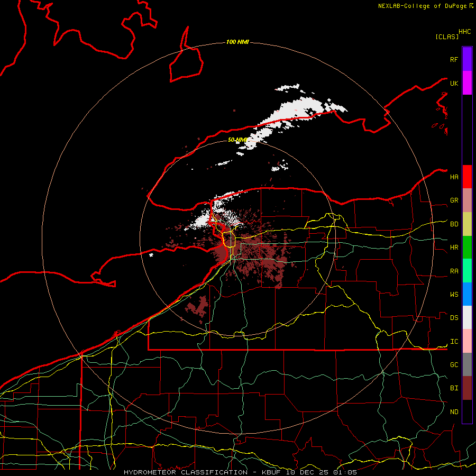Click the DS legend label
Viewport: 476px width, 476px height.
pos(454,318)
